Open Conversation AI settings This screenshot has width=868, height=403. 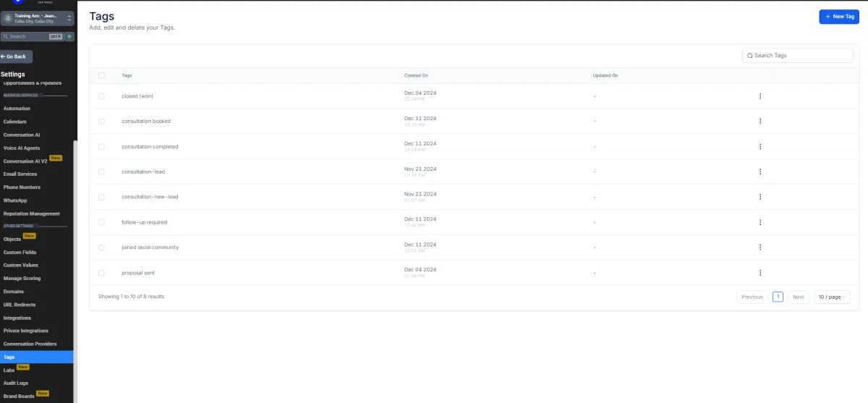coord(22,135)
